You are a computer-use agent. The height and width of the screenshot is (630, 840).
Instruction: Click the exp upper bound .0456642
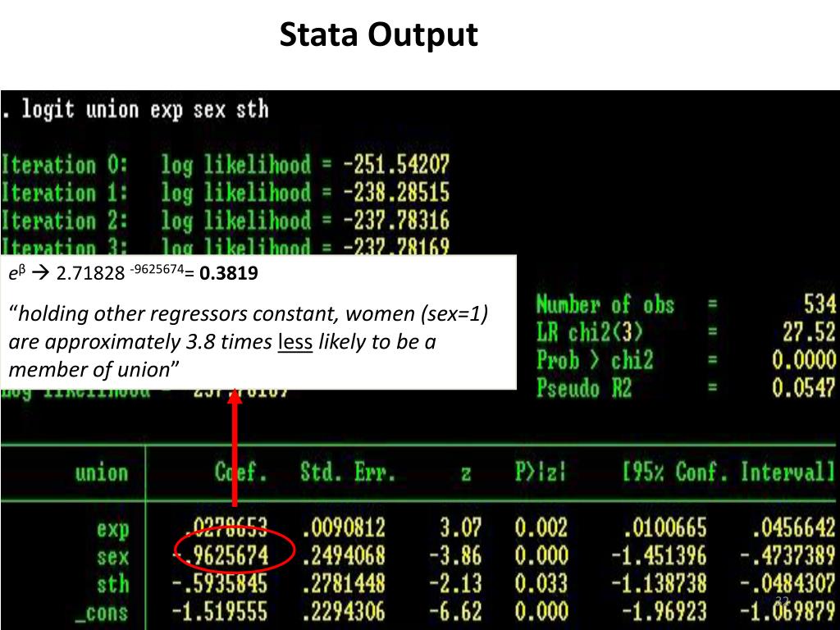[794, 528]
